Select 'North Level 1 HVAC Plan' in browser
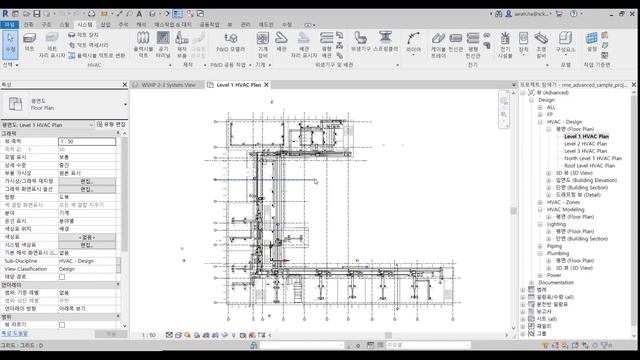Screen dimensions: 640x360 [x=593, y=158]
